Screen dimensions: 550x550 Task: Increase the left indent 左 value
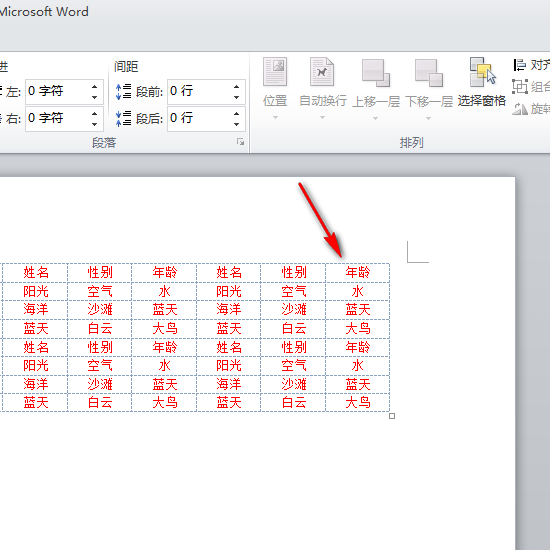pyautogui.click(x=94, y=87)
